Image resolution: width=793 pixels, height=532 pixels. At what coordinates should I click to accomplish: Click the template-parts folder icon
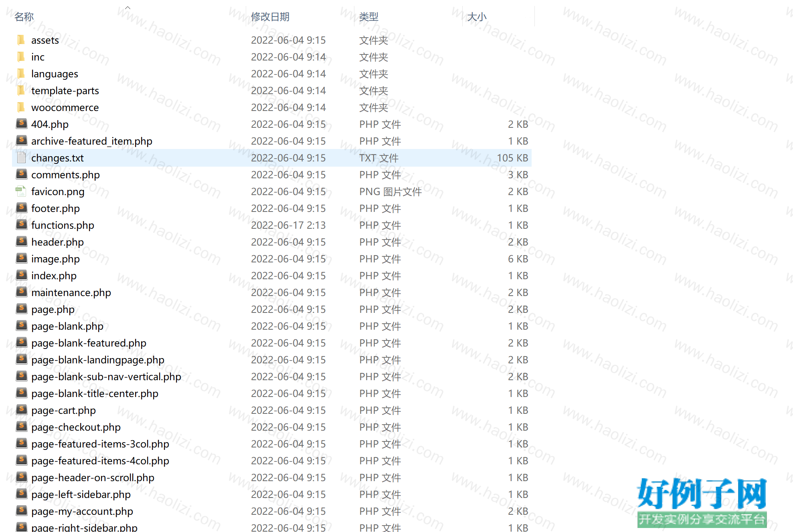click(21, 91)
